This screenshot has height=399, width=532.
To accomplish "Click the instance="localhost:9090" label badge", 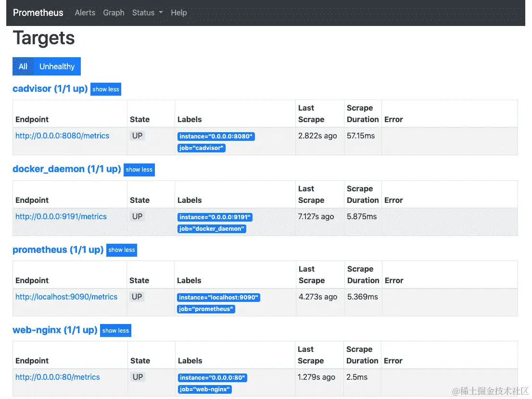I will tap(218, 297).
